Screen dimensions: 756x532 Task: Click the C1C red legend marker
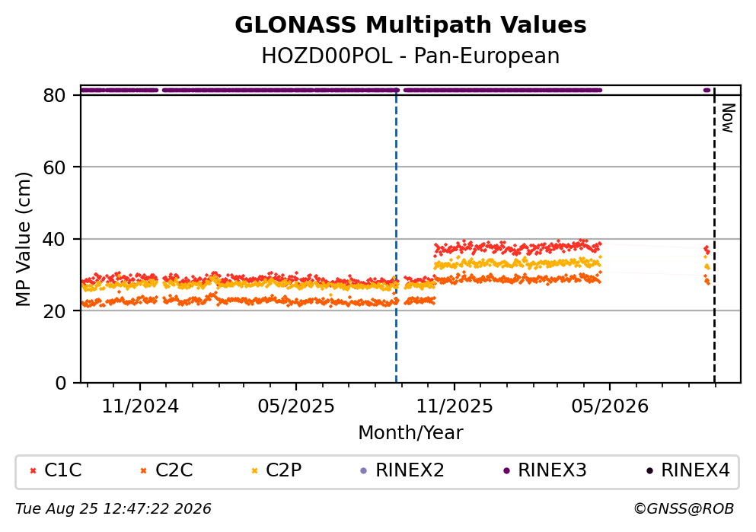(33, 471)
